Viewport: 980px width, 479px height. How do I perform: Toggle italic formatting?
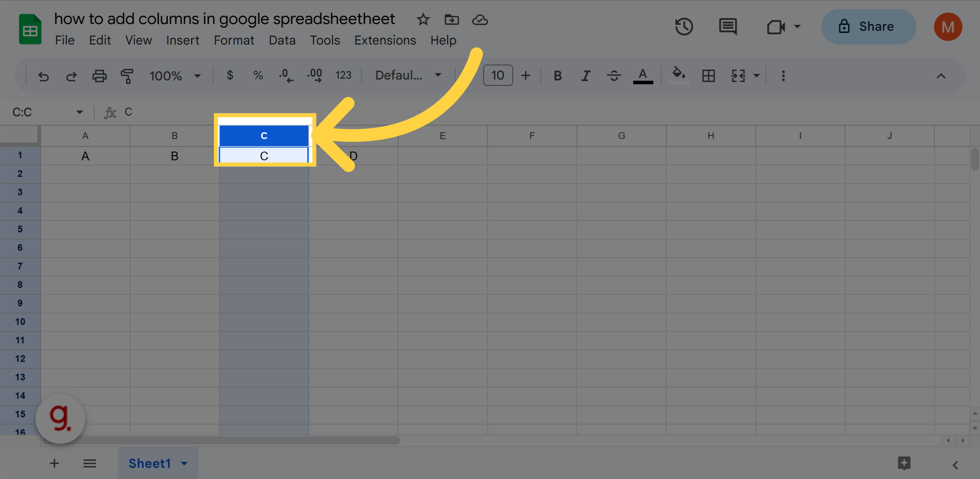click(x=585, y=75)
